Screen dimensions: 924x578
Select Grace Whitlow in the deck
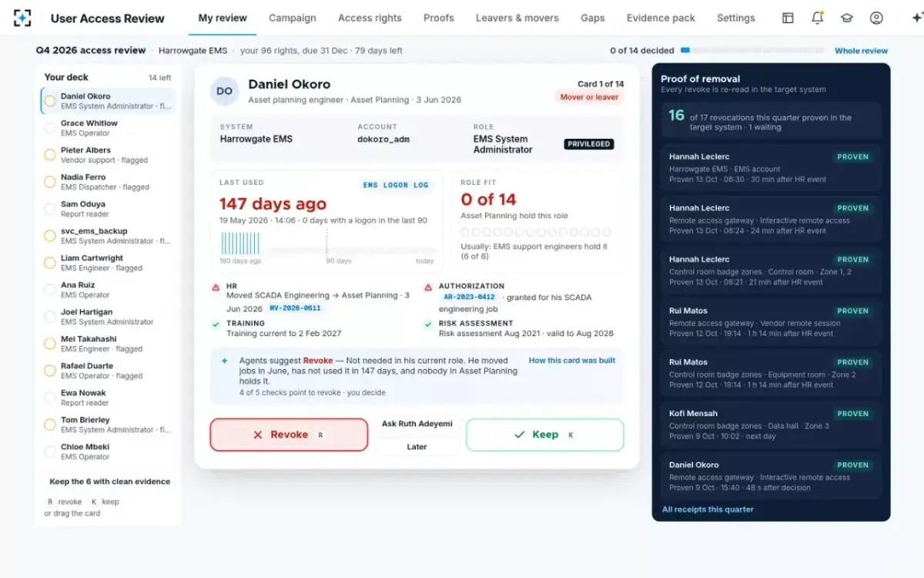coord(108,128)
